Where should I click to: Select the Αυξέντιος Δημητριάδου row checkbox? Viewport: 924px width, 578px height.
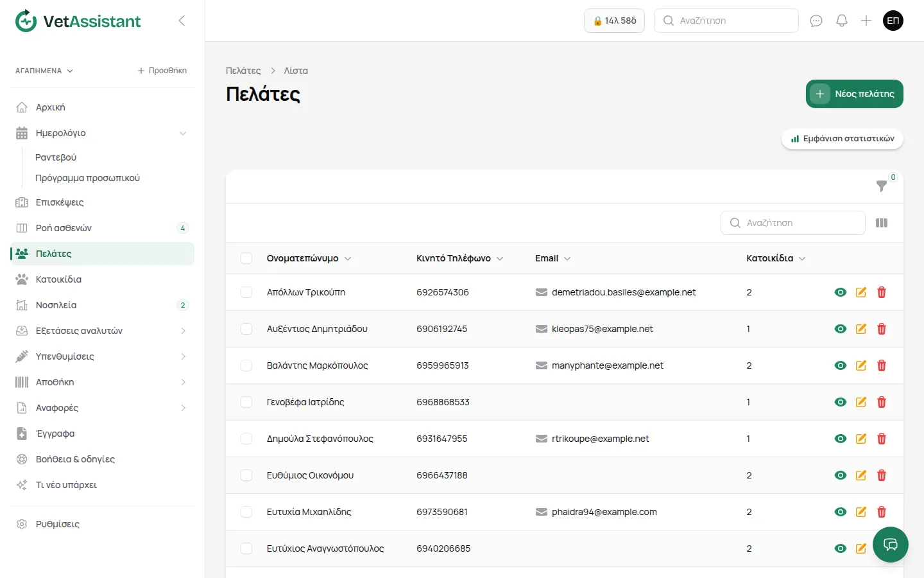pyautogui.click(x=246, y=329)
